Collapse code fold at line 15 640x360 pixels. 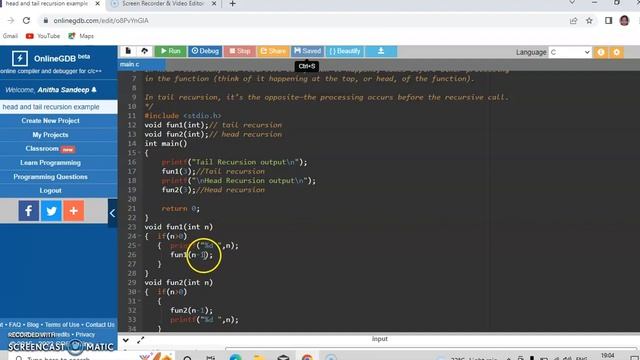pos(139,153)
